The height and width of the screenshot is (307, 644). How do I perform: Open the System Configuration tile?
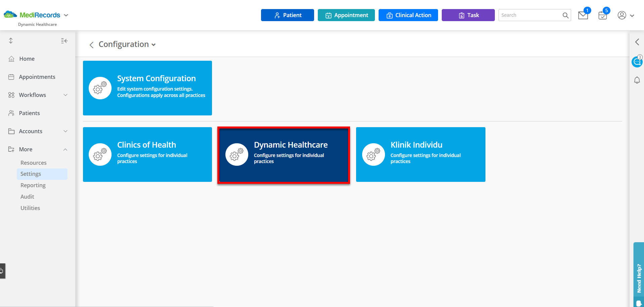tap(147, 88)
